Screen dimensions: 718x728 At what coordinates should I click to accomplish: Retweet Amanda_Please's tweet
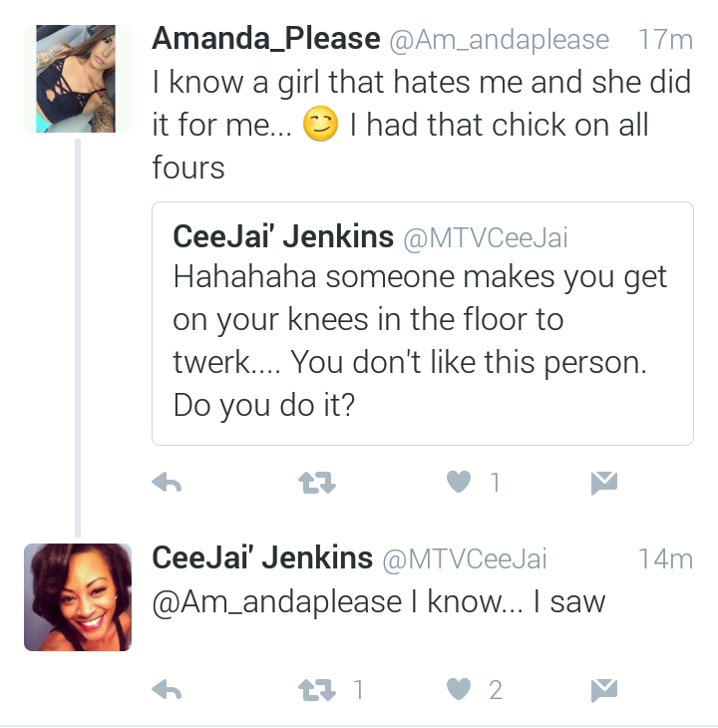[316, 483]
